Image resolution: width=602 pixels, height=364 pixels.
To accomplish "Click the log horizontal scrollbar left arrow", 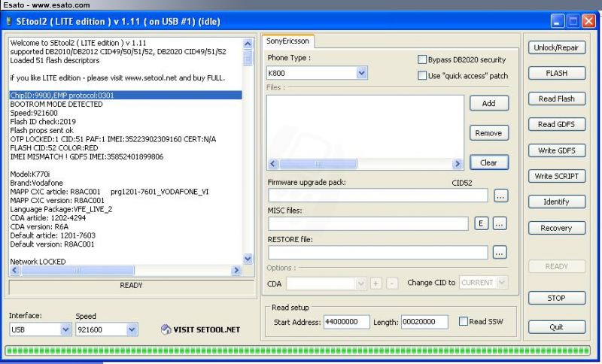I will tap(14, 271).
